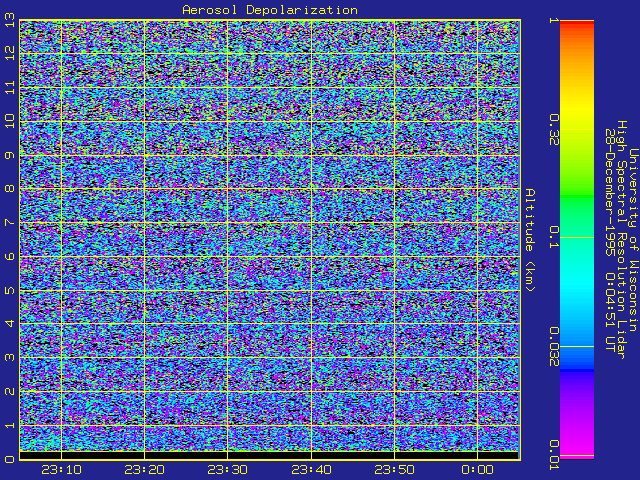
Task: Click the colorbar value 0.1 label
Action: pyautogui.click(x=553, y=237)
